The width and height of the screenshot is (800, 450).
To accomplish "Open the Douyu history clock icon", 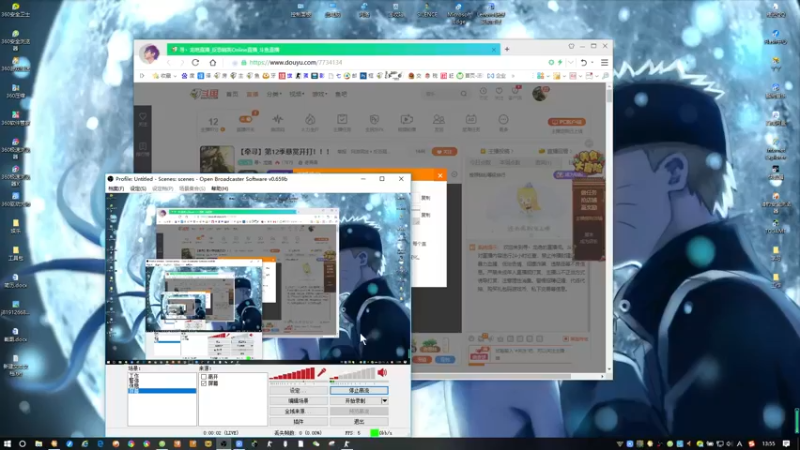I will tap(483, 91).
